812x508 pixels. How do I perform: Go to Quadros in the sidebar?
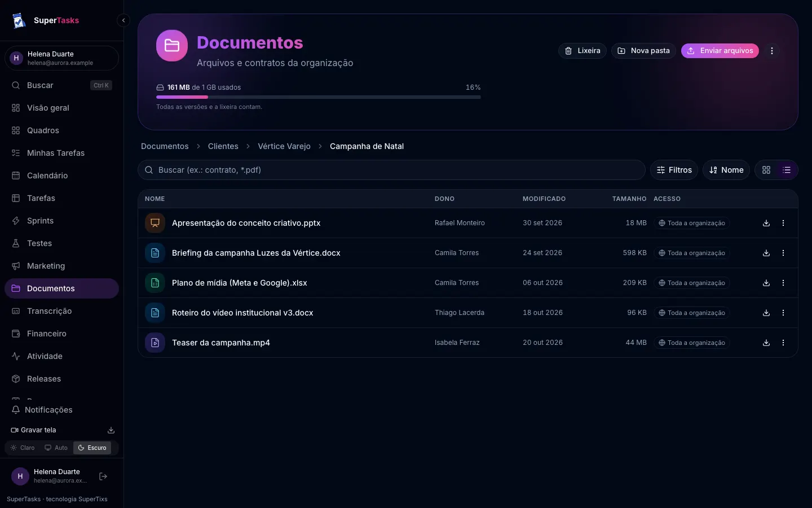point(61,130)
